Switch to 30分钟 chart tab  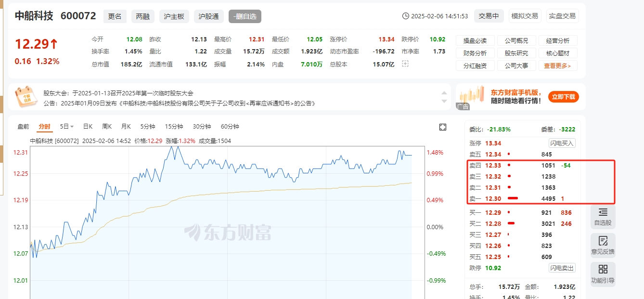tap(202, 127)
